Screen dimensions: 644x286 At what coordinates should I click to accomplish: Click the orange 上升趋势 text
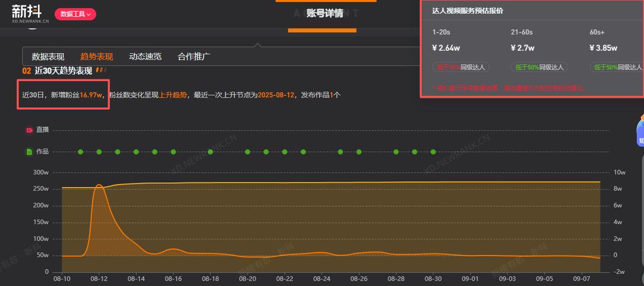click(x=173, y=95)
